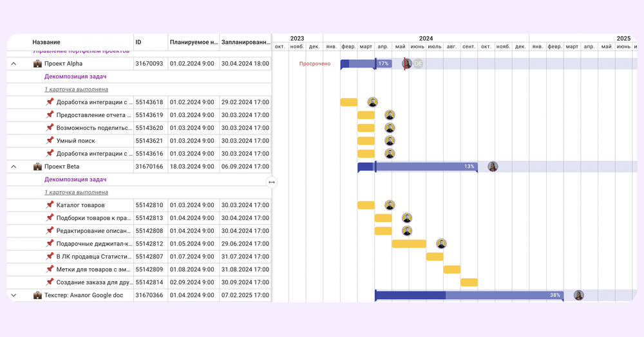Viewport: 644px width, 337px height.
Task: Click the briefcase icon of Проект Beta
Action: [37, 167]
